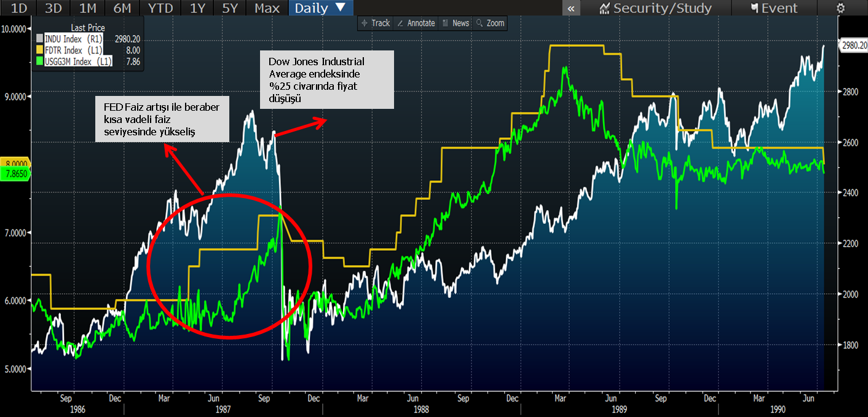The image size is (868, 417).
Task: Expand the Daily periodicity dropdown
Action: pos(321,8)
